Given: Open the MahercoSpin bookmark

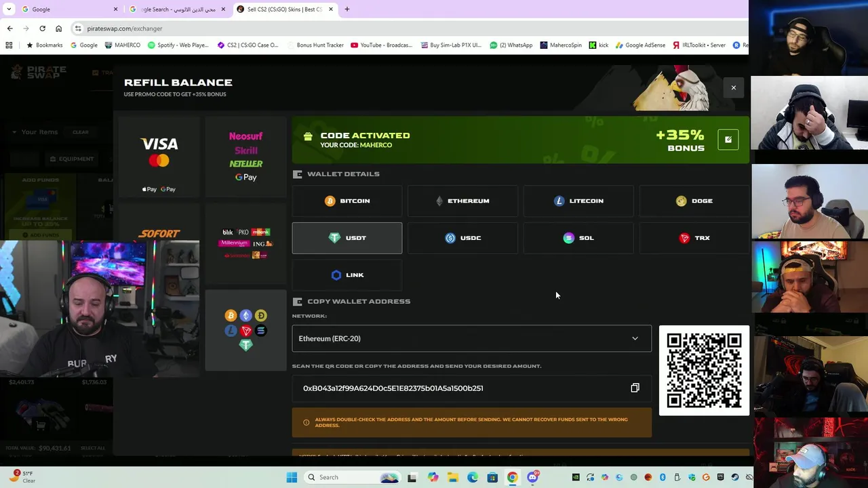Looking at the screenshot, I should click(561, 45).
